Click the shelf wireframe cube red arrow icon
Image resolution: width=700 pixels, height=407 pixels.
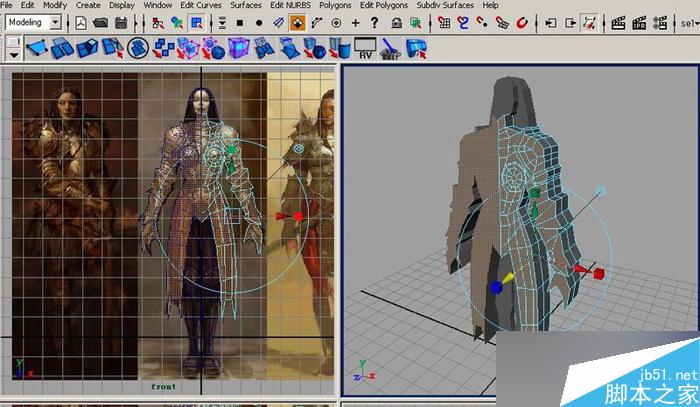[188, 48]
